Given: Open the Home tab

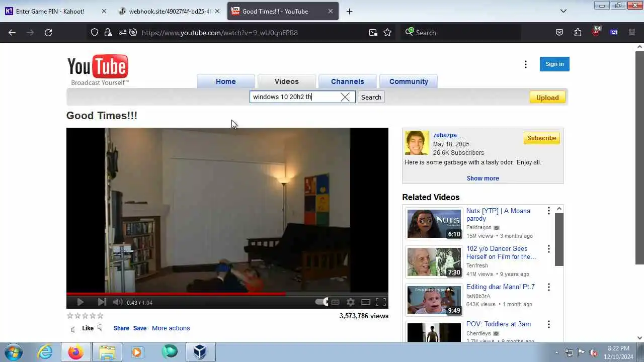Looking at the screenshot, I should 226,81.
